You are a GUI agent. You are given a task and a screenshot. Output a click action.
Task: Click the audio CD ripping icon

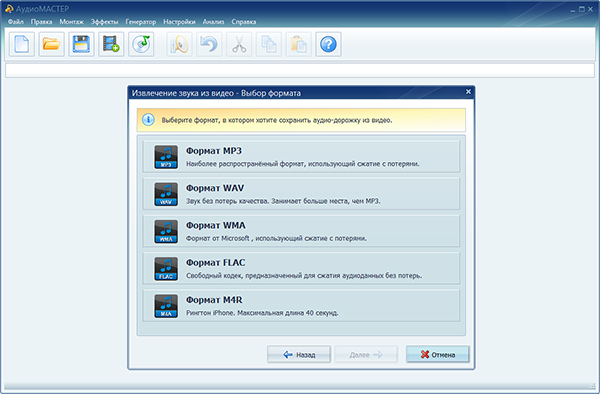click(x=141, y=44)
